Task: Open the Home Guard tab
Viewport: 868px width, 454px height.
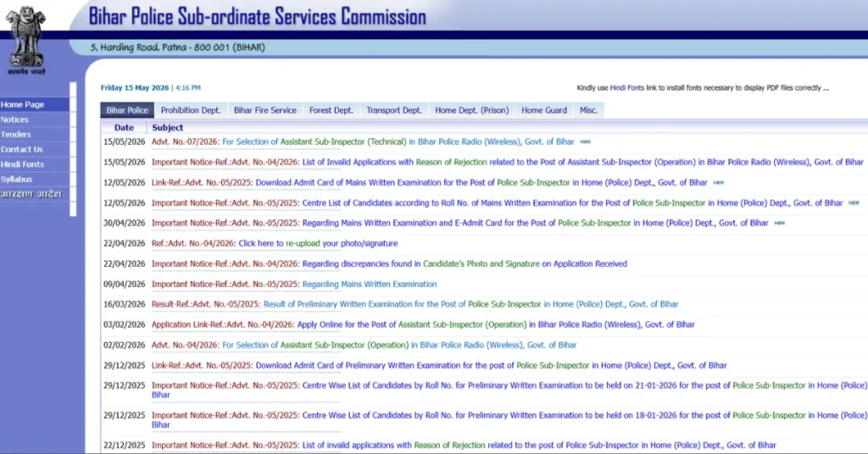Action: pyautogui.click(x=544, y=110)
